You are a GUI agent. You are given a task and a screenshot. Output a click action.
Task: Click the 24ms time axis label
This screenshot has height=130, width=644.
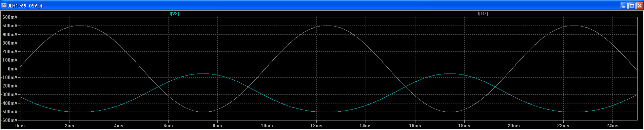click(612, 126)
